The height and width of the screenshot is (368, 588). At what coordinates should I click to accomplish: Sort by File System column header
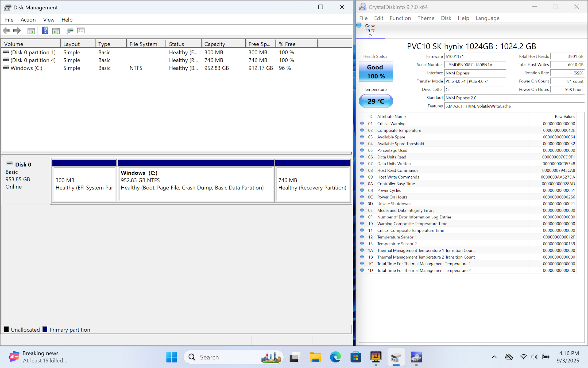click(146, 44)
